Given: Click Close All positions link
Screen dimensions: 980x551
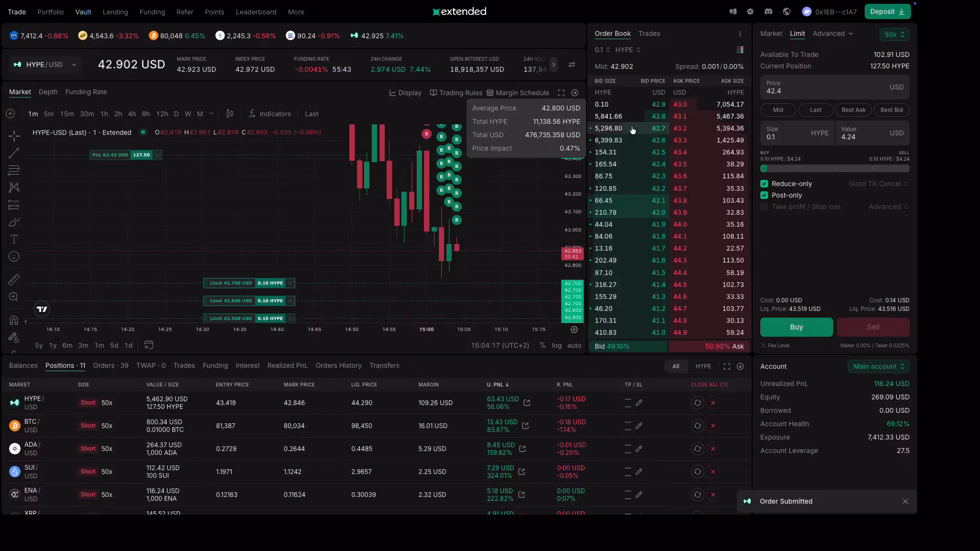Looking at the screenshot, I should coord(709,385).
